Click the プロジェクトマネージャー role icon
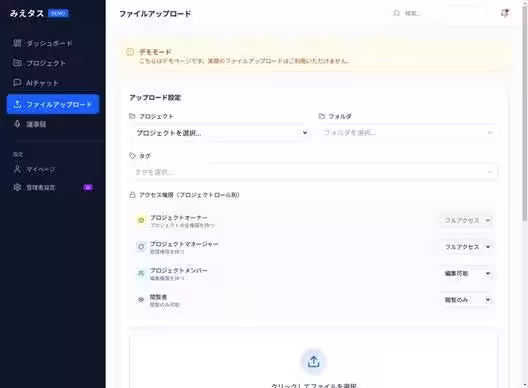The height and width of the screenshot is (388, 528). 141,247
